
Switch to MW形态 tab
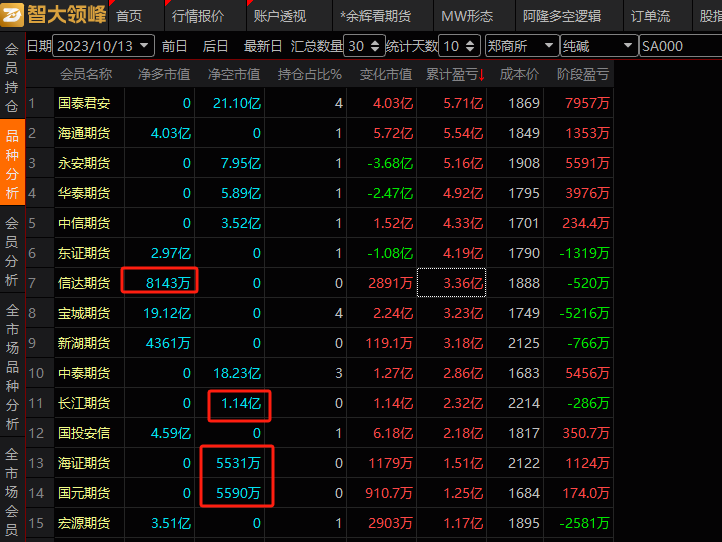click(467, 17)
